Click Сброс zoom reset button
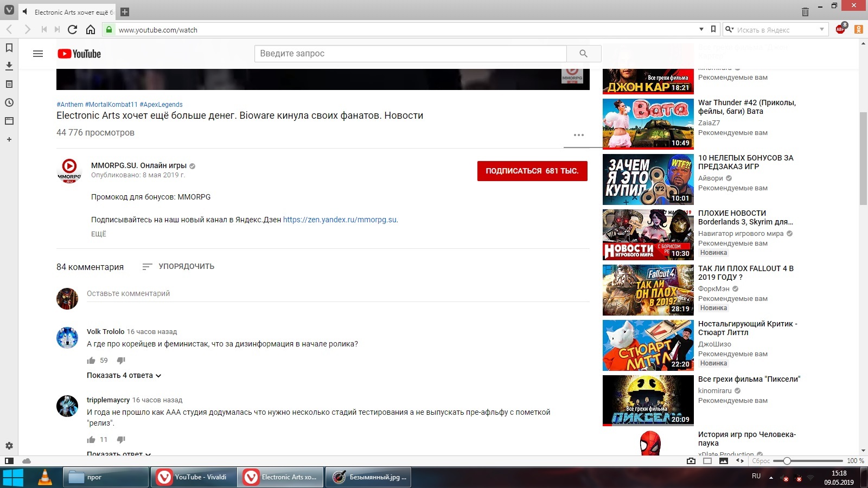Screen dimensions: 868x488 tap(761, 461)
